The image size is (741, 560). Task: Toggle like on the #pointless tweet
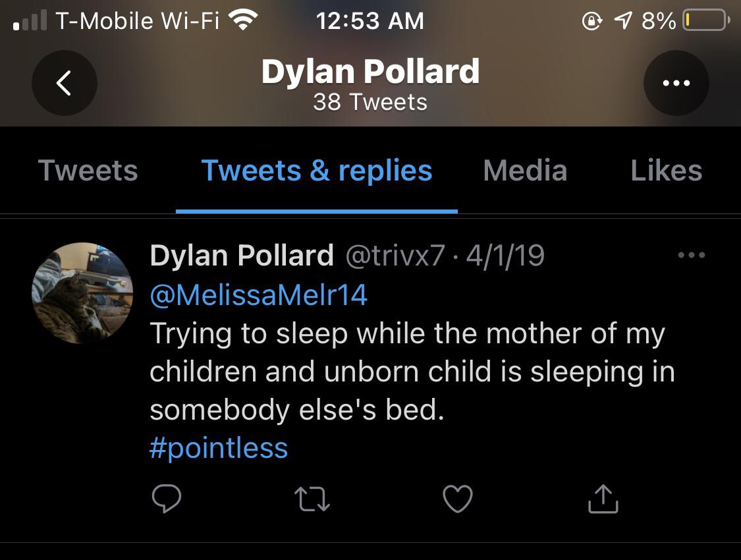(x=457, y=499)
